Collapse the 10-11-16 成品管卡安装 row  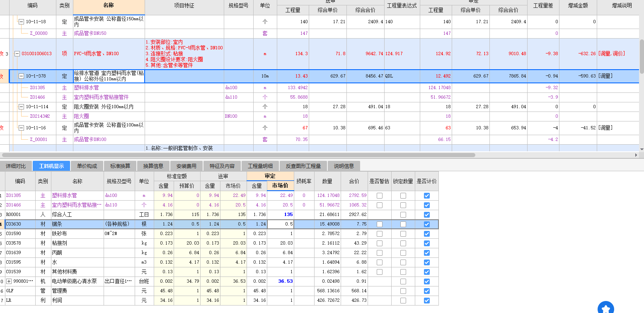(21, 128)
